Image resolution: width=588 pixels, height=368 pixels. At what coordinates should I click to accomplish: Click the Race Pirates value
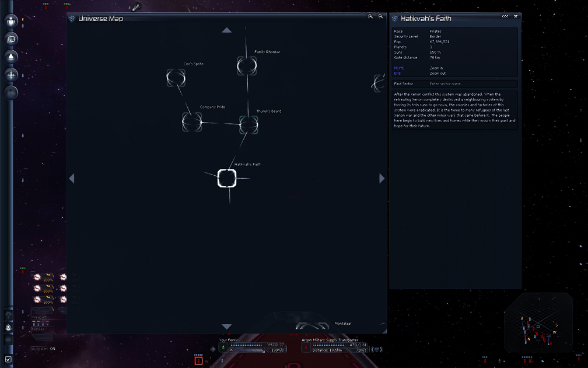[435, 31]
